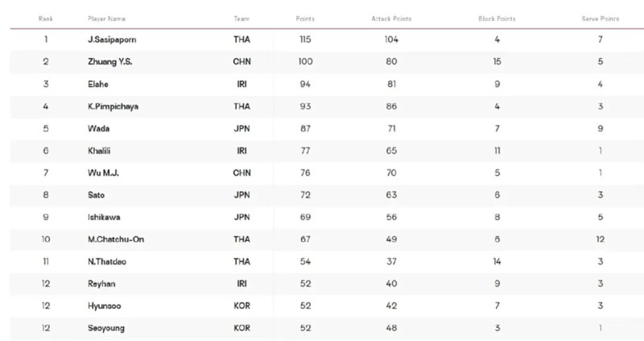This screenshot has width=644, height=341.
Task: Select the Khalili row name
Action: 99,151
